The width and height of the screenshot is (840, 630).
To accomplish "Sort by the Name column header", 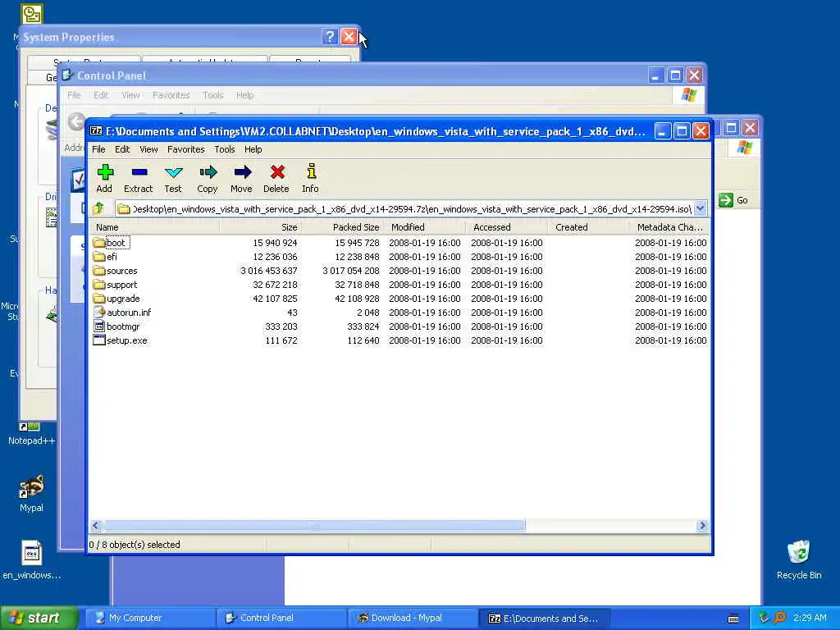I will coord(154,227).
